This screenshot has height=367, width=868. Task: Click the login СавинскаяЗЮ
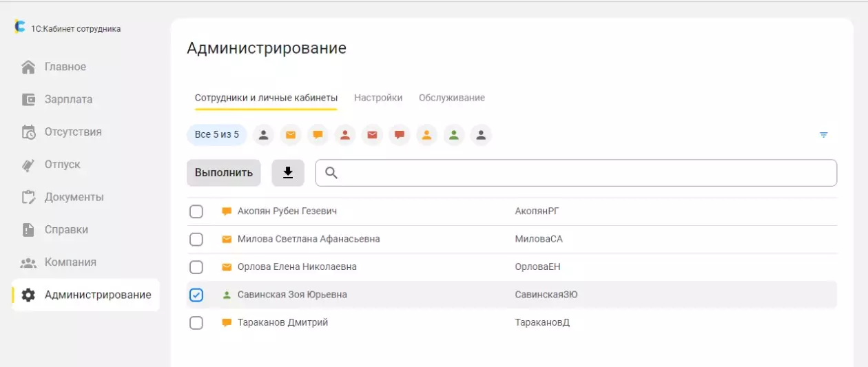click(x=546, y=295)
